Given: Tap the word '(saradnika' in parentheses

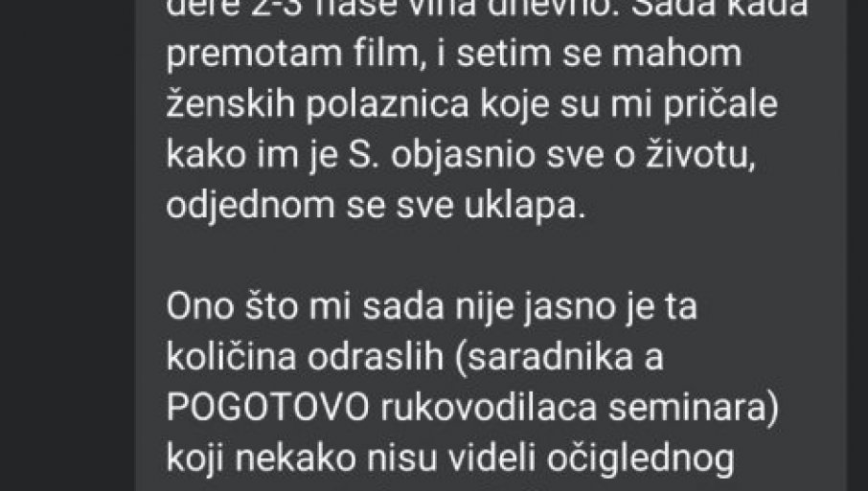Looking at the screenshot, I should pos(544,358).
